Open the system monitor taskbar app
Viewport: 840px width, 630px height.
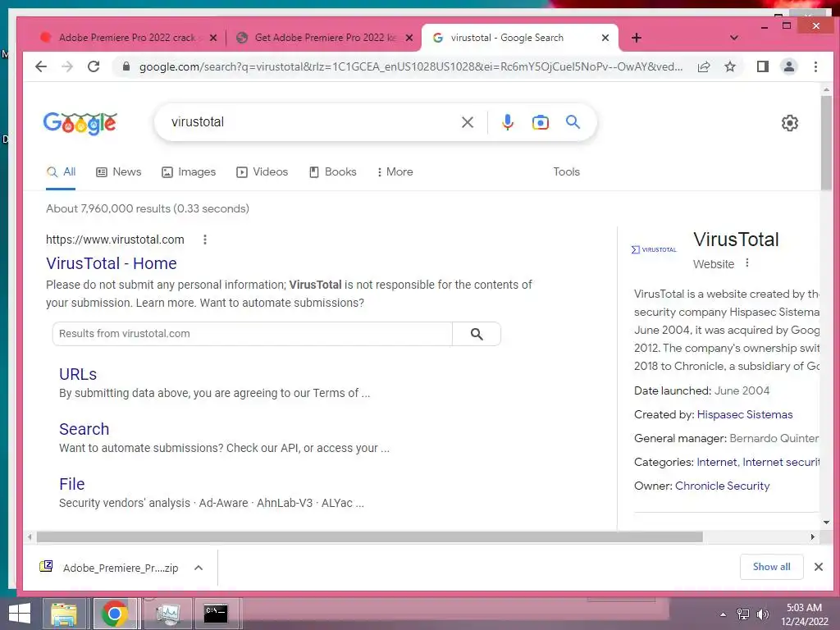167,614
